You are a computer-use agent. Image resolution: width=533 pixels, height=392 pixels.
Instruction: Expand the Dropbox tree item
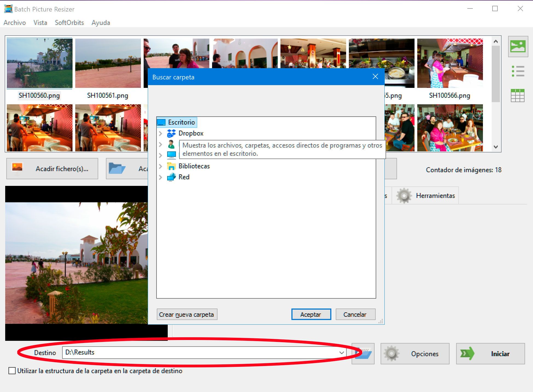[161, 133]
